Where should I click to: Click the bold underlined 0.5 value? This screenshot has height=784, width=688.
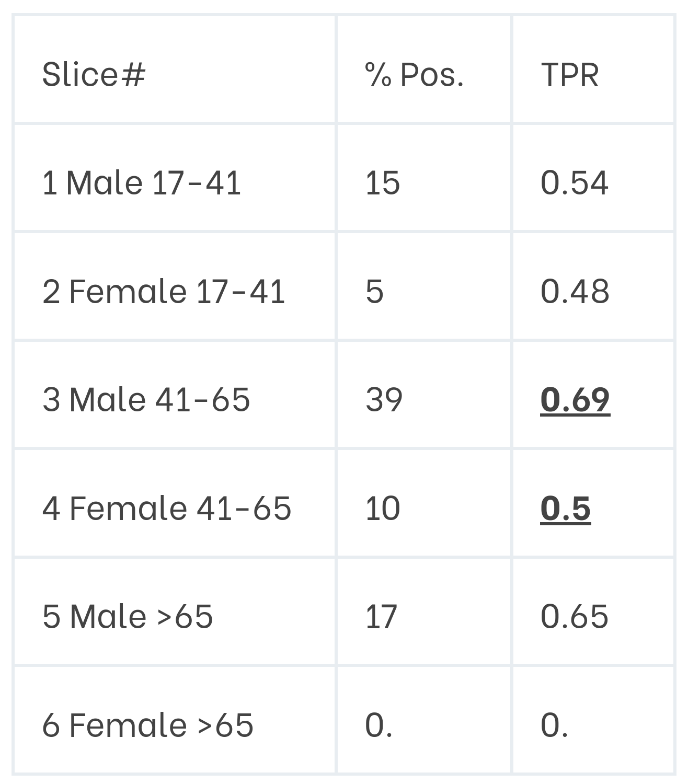[x=565, y=508]
